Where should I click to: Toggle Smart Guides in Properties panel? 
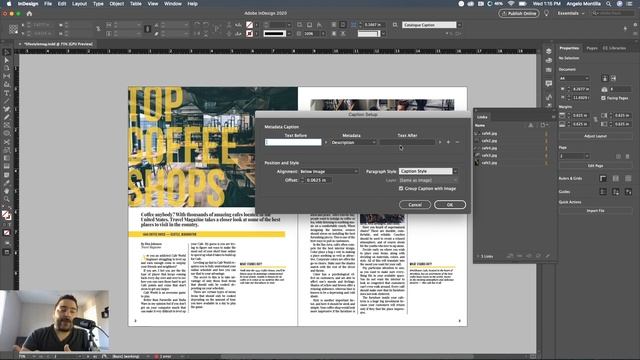pyautogui.click(x=628, y=191)
